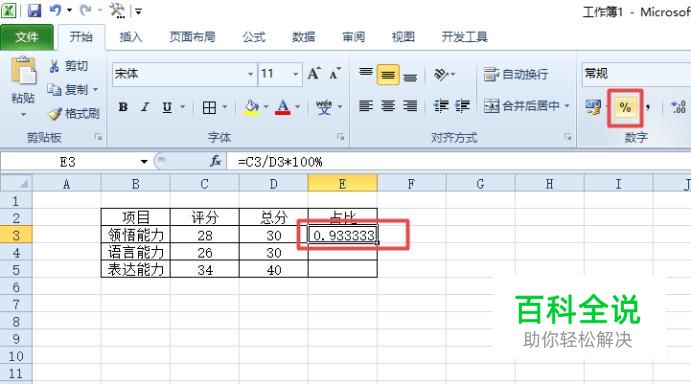Toggle Underline formatting
The height and width of the screenshot is (384, 691).
167,107
